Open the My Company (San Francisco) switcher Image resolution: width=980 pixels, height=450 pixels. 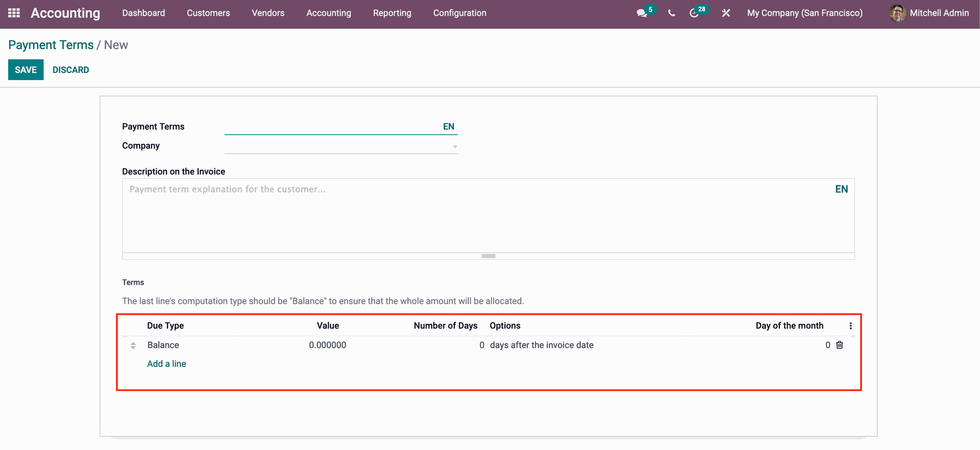(804, 13)
